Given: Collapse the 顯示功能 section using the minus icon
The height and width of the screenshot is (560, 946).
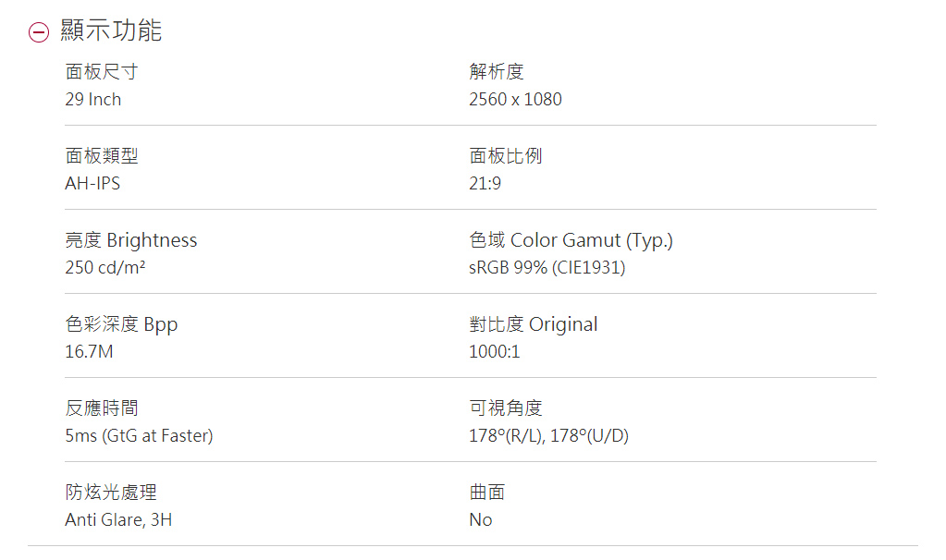Looking at the screenshot, I should coord(38,32).
